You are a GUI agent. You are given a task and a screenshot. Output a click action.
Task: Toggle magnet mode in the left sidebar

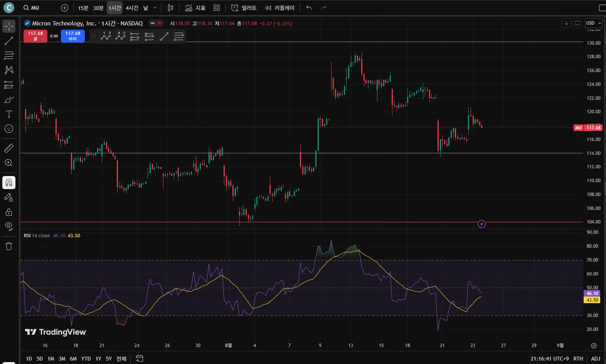9,183
